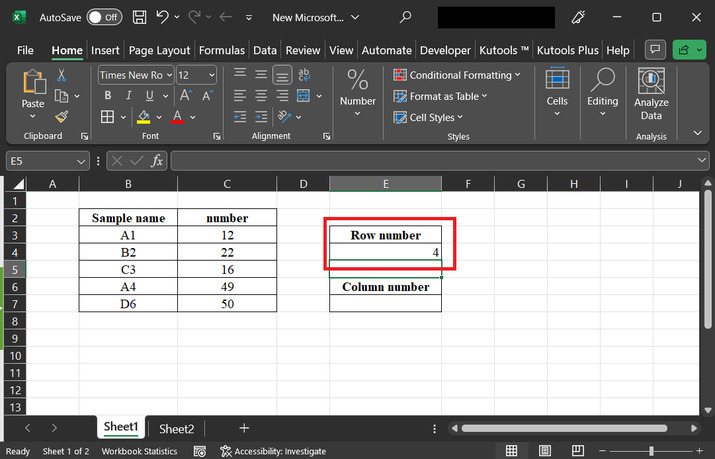Expand the formula bar
Image resolution: width=715 pixels, height=459 pixels.
[701, 160]
